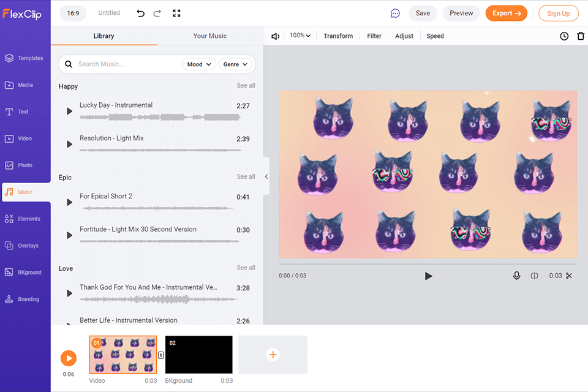Viewport: 588px width, 392px height.
Task: Click the split clip icon
Action: 534,276
